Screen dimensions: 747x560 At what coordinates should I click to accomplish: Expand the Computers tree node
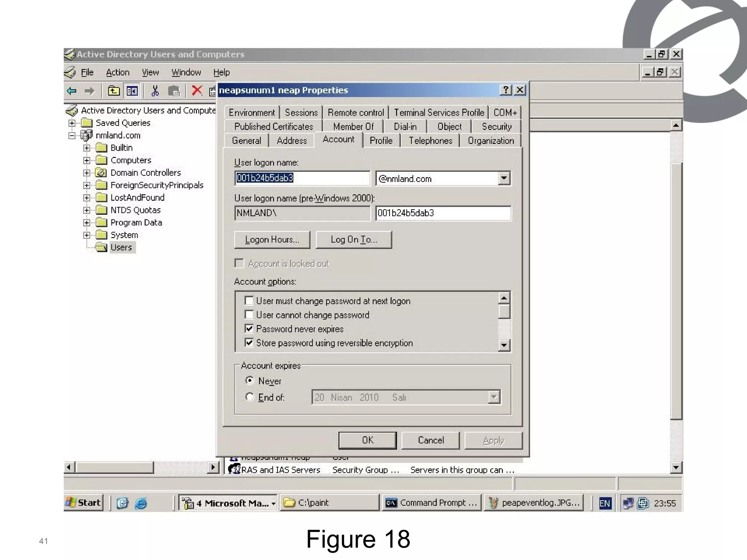[x=86, y=160]
